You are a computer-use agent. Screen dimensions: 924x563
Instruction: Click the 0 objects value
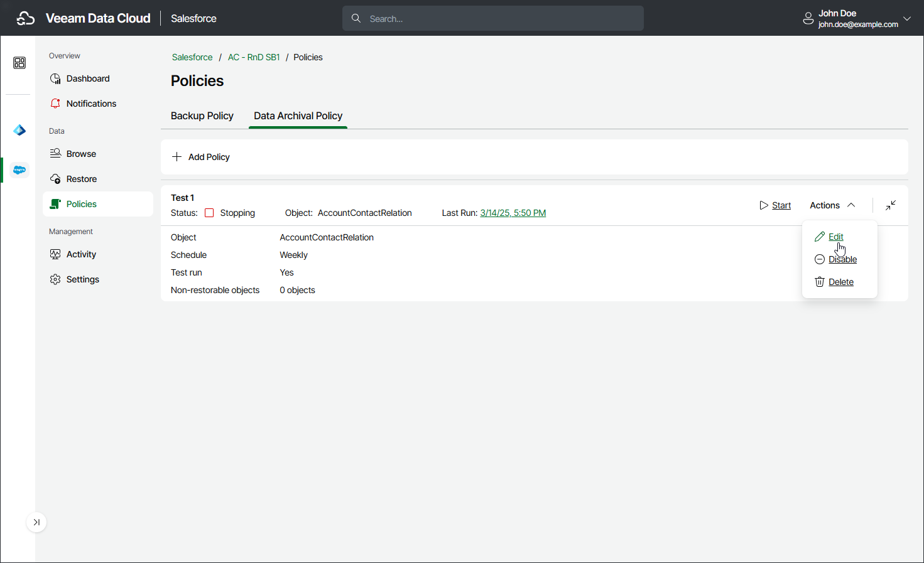[x=297, y=290]
